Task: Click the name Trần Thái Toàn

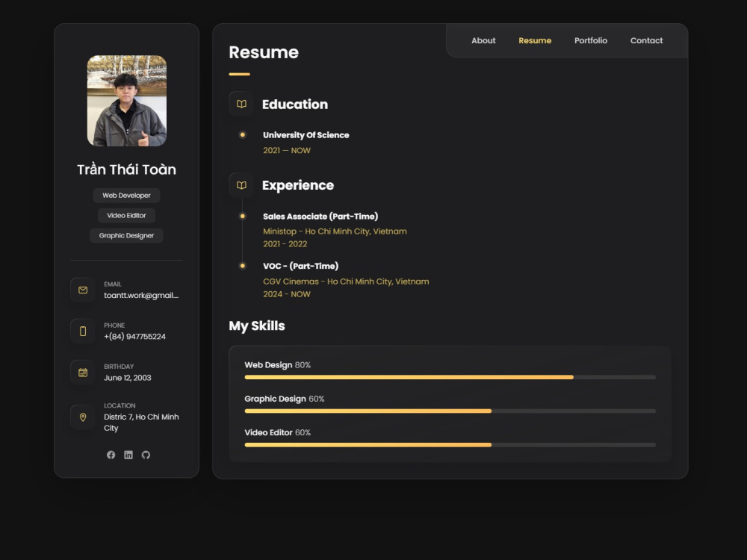Action: pos(127,169)
